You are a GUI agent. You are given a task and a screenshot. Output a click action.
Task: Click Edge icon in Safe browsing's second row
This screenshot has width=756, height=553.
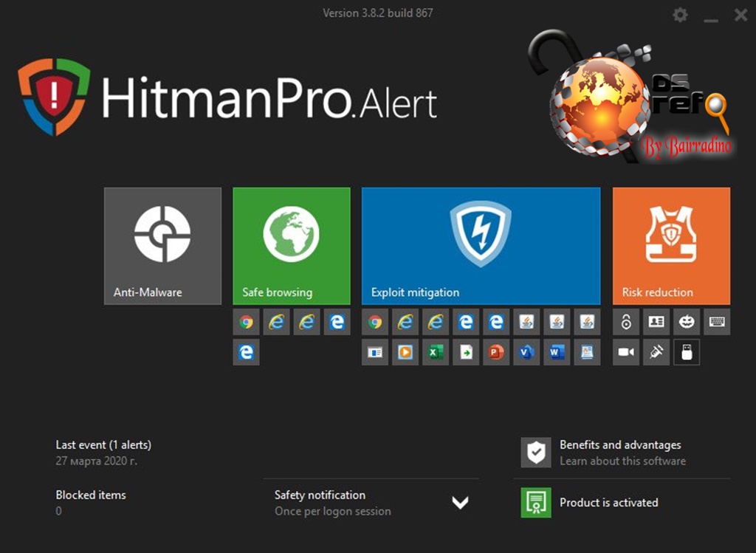tap(246, 352)
